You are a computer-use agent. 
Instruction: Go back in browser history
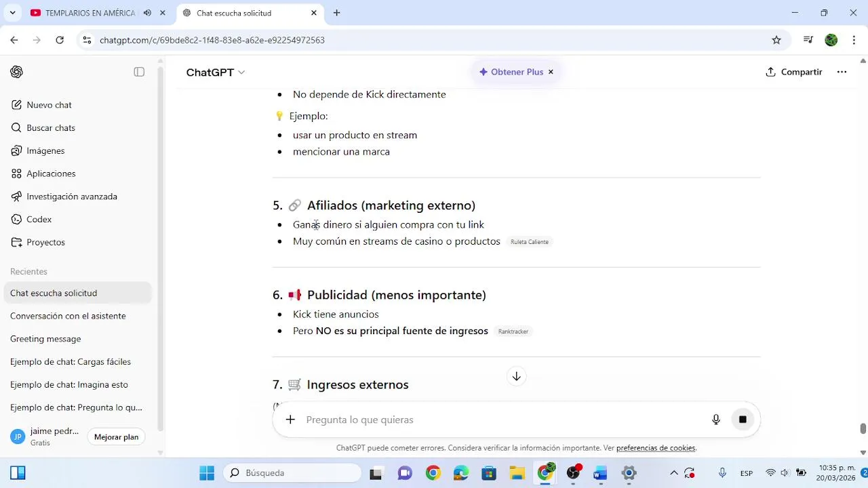click(14, 40)
